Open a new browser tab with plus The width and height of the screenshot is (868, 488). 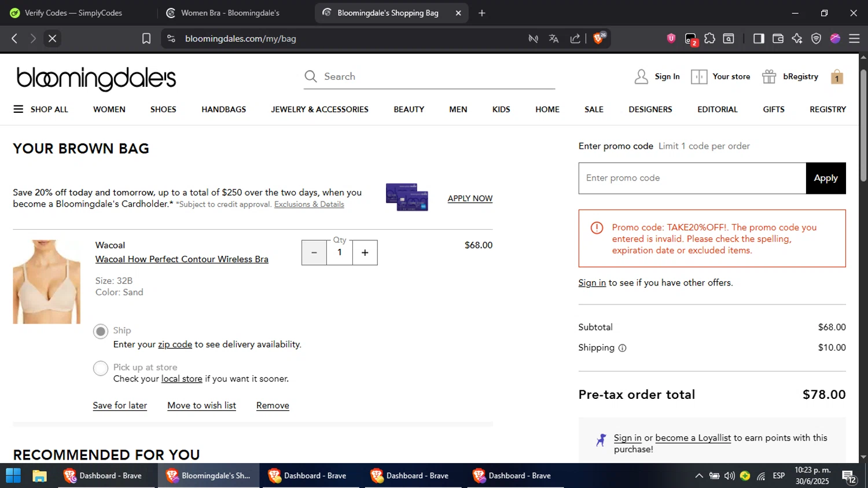point(482,13)
